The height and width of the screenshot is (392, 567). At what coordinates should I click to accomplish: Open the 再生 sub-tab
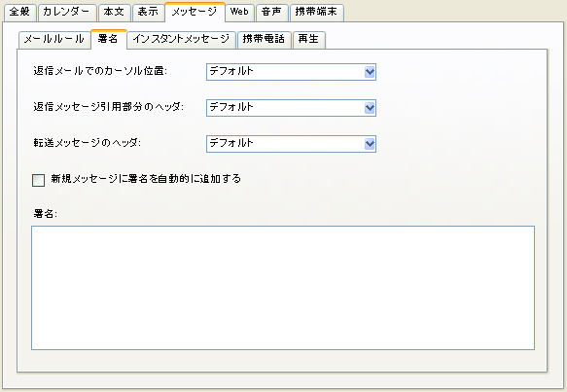309,40
